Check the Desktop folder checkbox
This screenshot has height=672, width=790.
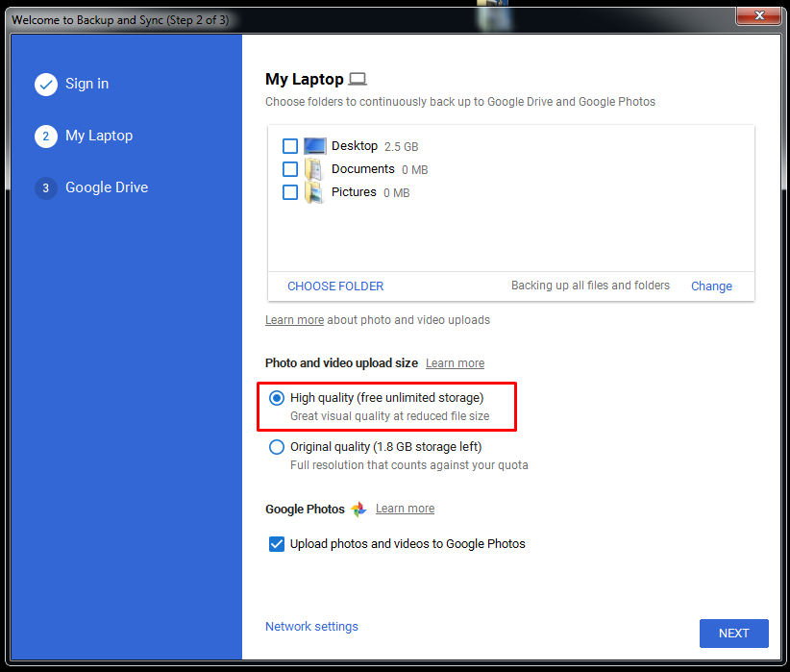pyautogui.click(x=290, y=146)
